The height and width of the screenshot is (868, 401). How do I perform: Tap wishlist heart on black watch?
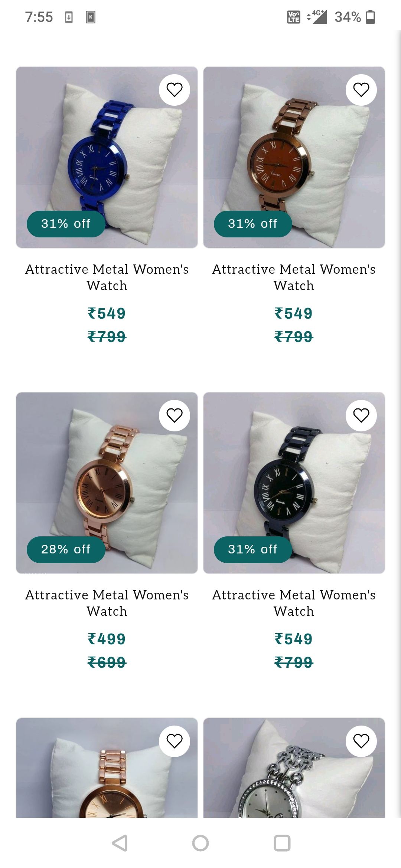click(x=361, y=415)
